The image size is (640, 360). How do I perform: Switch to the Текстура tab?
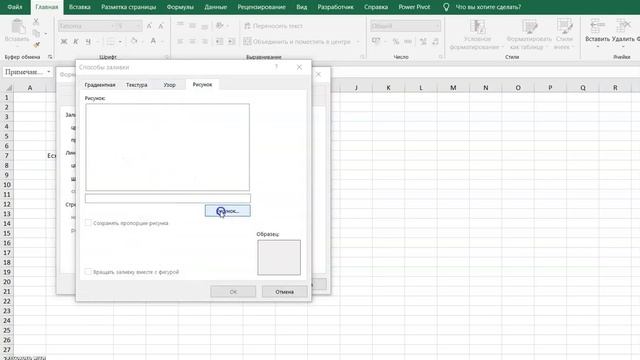(137, 85)
